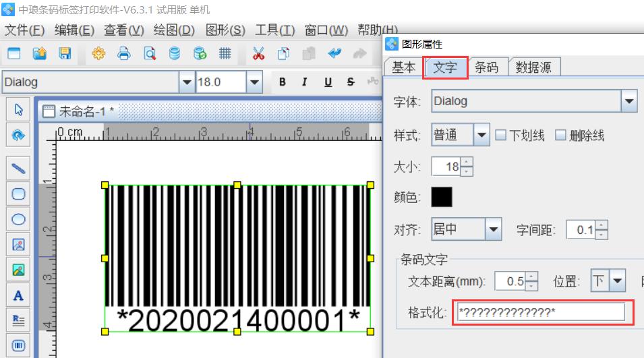Image resolution: width=644 pixels, height=358 pixels.
Task: Click the New document toolbar icon
Action: [x=14, y=53]
